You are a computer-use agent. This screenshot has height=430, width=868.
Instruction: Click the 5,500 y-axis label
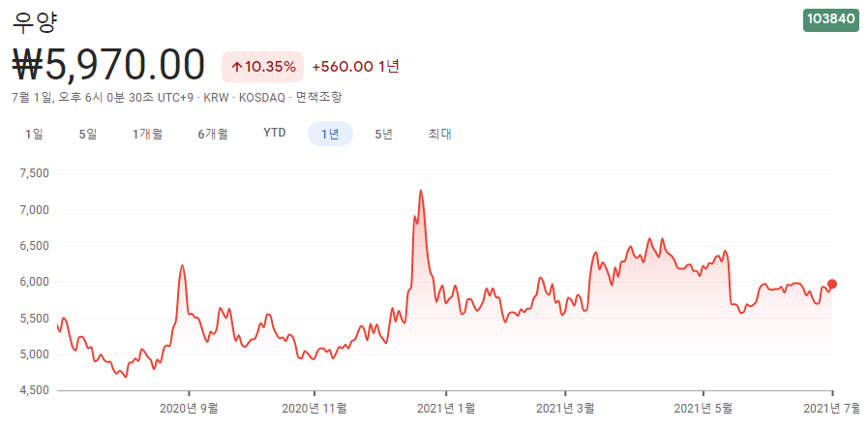coord(34,318)
